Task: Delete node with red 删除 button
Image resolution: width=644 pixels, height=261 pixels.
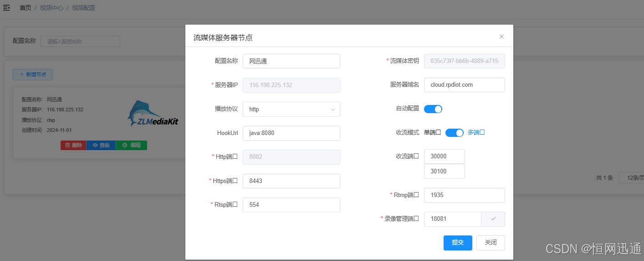Action: tap(73, 145)
